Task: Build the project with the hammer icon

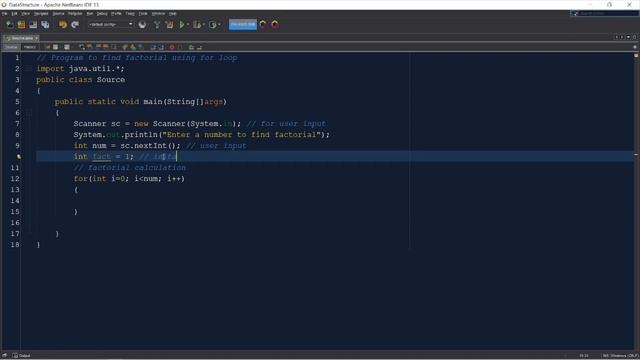Action: point(157,25)
